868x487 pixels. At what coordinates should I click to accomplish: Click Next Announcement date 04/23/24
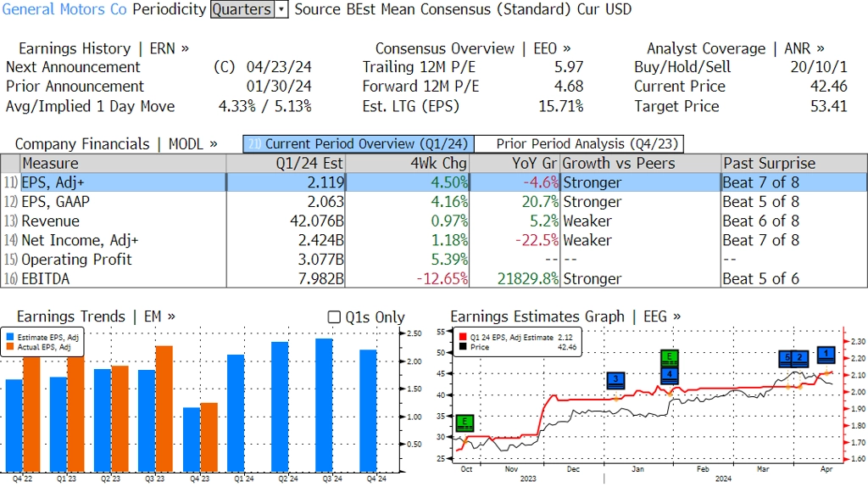(279, 67)
